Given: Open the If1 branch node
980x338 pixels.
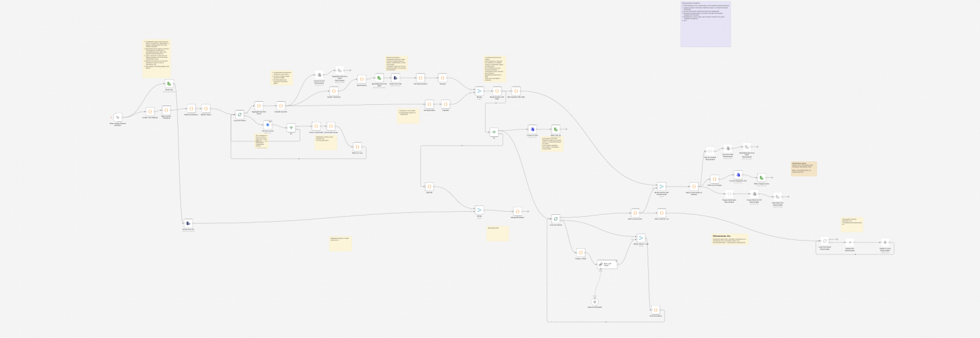Looking at the screenshot, I should (x=291, y=128).
